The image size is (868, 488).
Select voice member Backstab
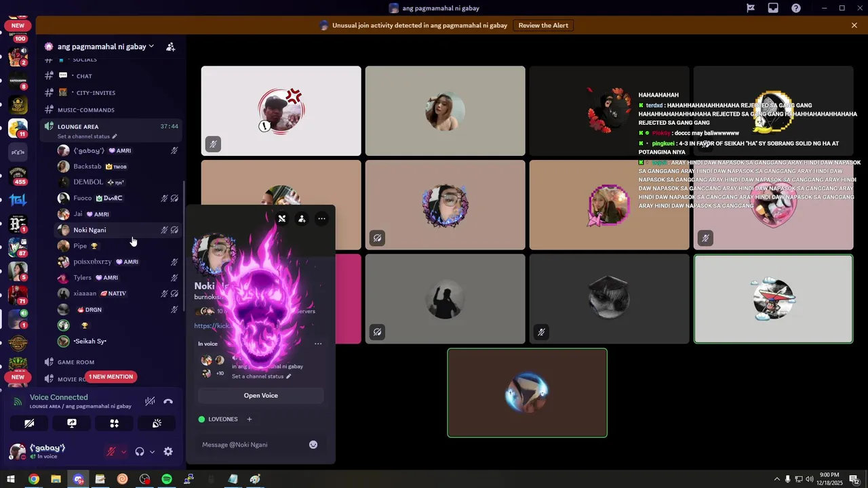87,166
